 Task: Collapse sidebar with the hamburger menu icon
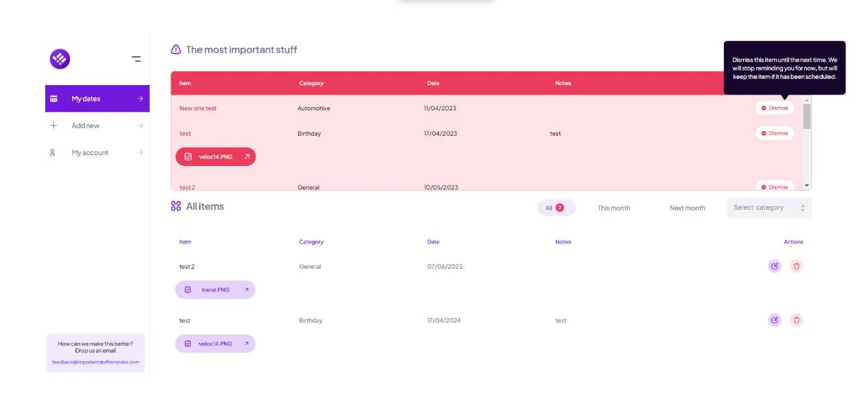coord(136,59)
